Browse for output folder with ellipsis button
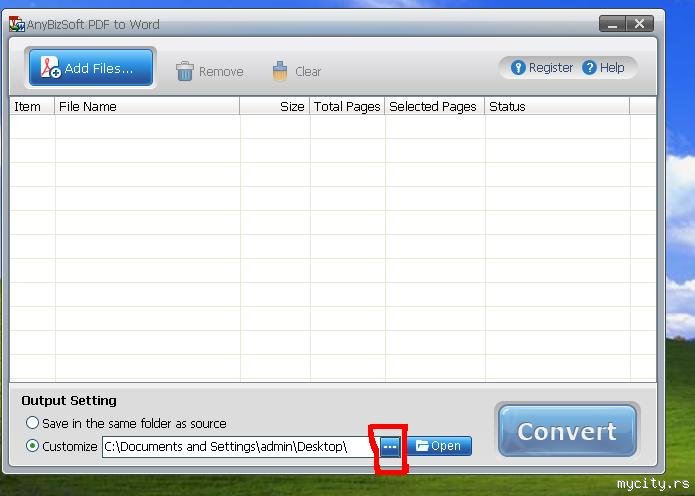Screen dimensions: 695x496 390,447
